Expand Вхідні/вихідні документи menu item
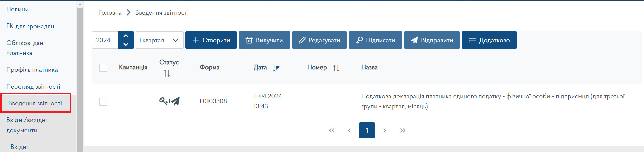Image resolution: width=644 pixels, height=152 pixels. click(x=27, y=125)
